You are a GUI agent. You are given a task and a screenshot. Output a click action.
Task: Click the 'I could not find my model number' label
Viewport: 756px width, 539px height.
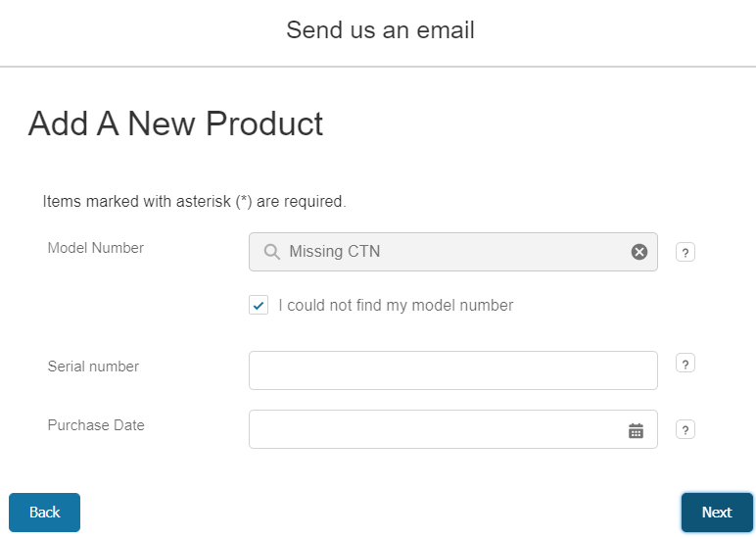[x=396, y=306]
